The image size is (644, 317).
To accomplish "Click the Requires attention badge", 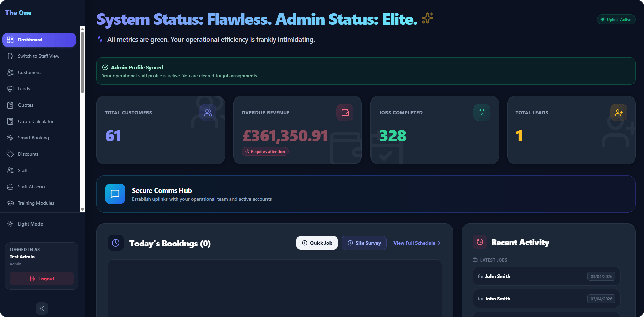I will (265, 152).
